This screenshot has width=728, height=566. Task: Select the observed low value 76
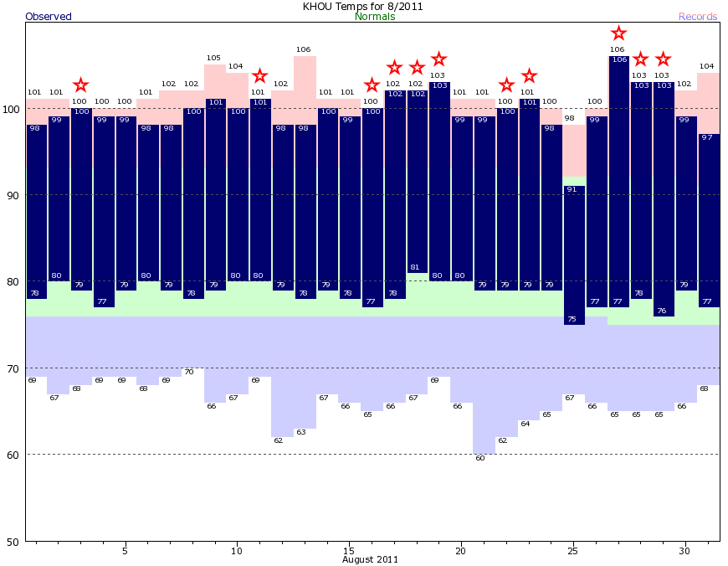click(662, 311)
